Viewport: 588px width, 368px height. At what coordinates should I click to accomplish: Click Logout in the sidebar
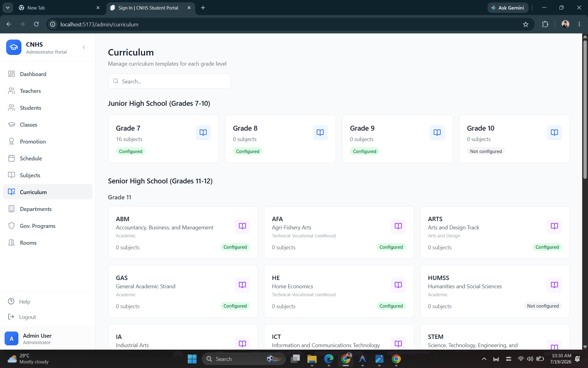(x=48, y=317)
